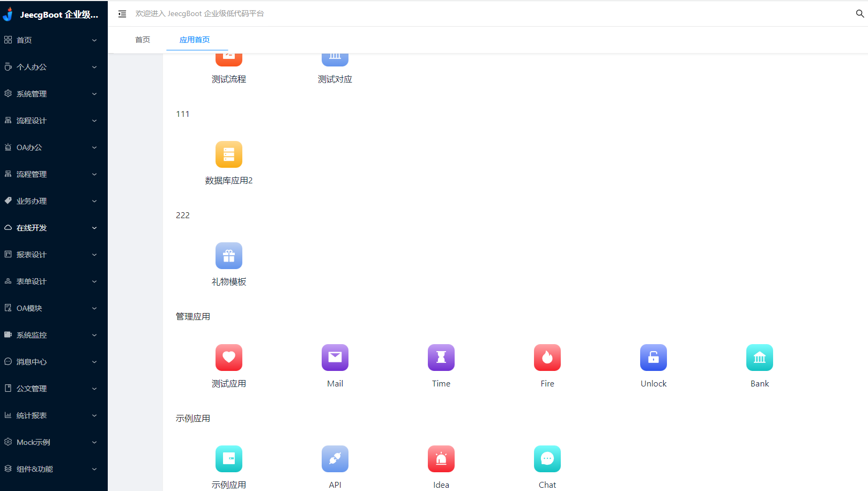Open the OA模块 menu item

54,308
